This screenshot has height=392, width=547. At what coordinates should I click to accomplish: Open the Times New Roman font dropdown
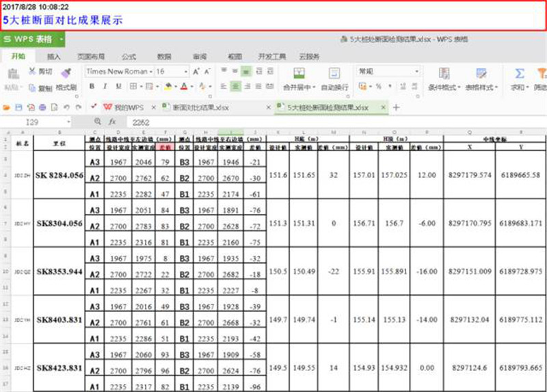click(151, 71)
